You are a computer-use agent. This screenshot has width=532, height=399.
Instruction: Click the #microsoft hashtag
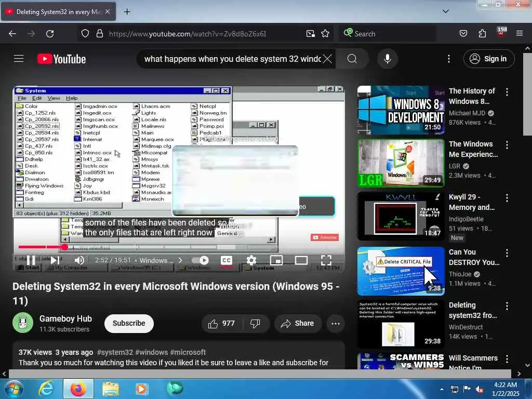coord(188,353)
